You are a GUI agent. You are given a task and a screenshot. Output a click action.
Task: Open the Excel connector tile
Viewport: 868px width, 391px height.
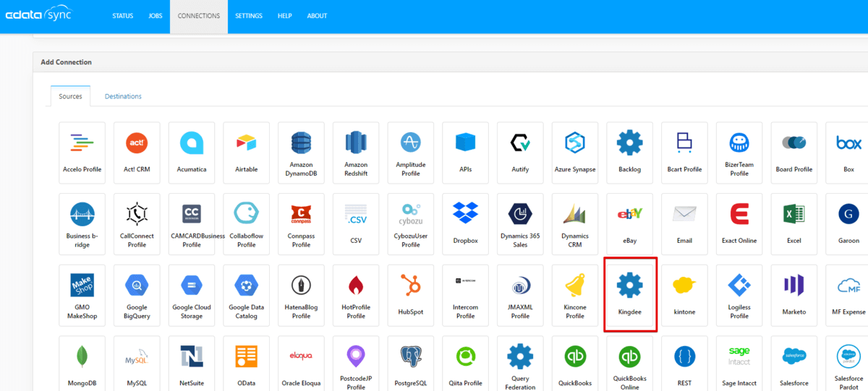pos(794,224)
